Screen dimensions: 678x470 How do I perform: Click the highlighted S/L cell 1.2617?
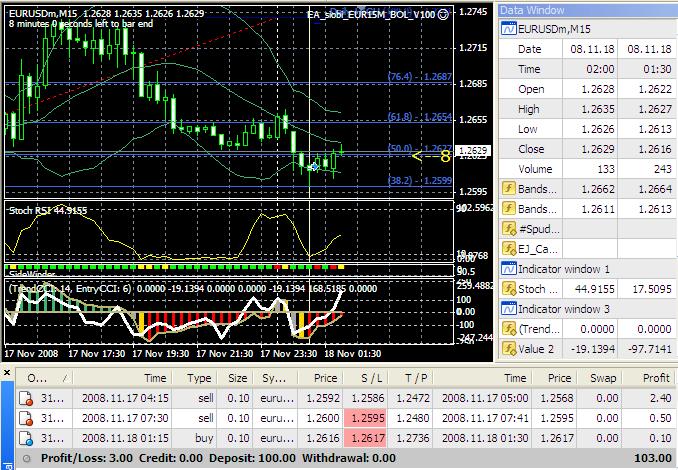pyautogui.click(x=366, y=438)
